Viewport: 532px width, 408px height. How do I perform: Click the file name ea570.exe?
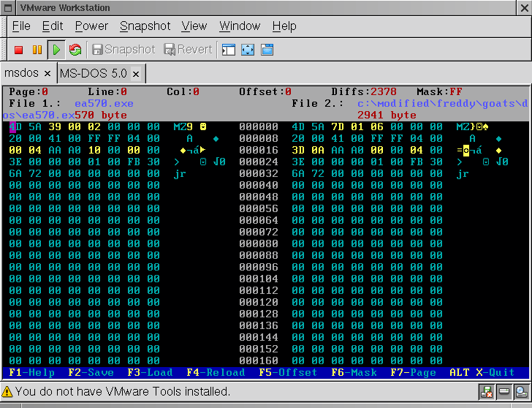pos(104,103)
